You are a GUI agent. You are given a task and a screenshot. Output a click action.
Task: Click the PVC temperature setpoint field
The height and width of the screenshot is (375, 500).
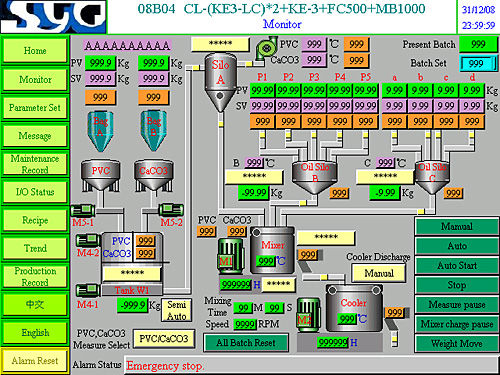coord(314,44)
